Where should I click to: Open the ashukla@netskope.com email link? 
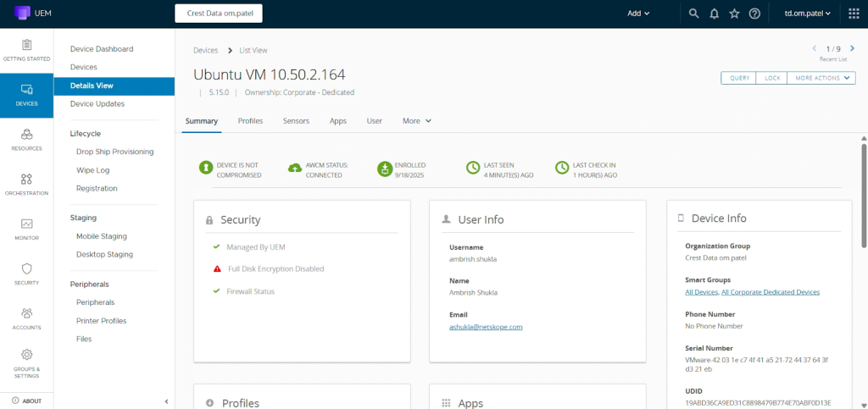[486, 327]
